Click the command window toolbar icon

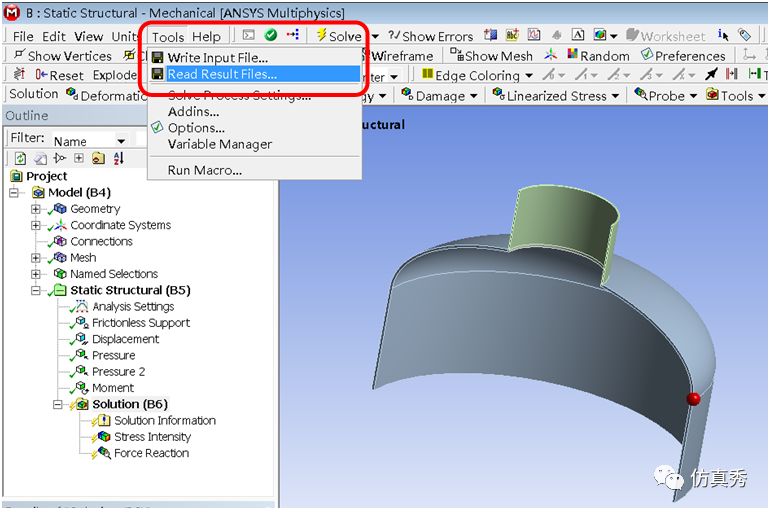coord(249,35)
